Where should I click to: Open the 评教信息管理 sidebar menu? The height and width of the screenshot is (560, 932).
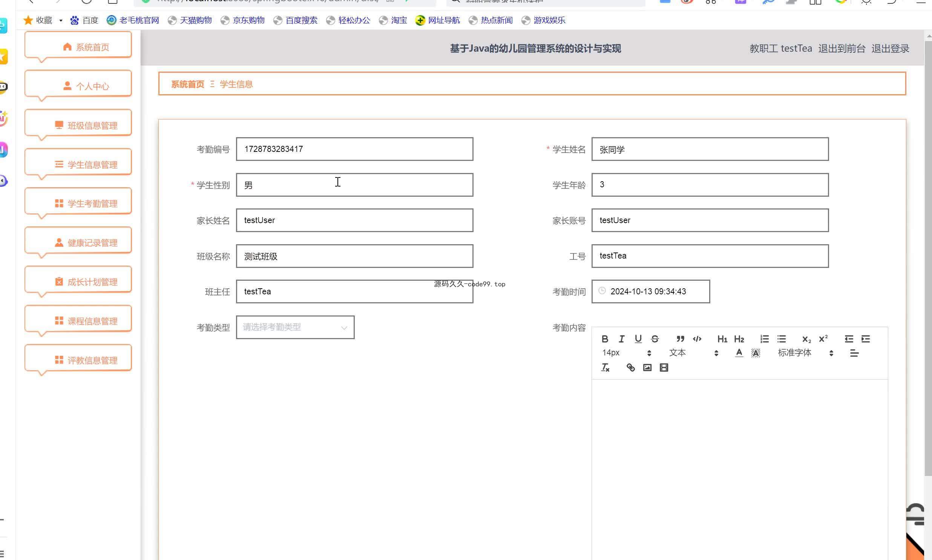(x=78, y=360)
